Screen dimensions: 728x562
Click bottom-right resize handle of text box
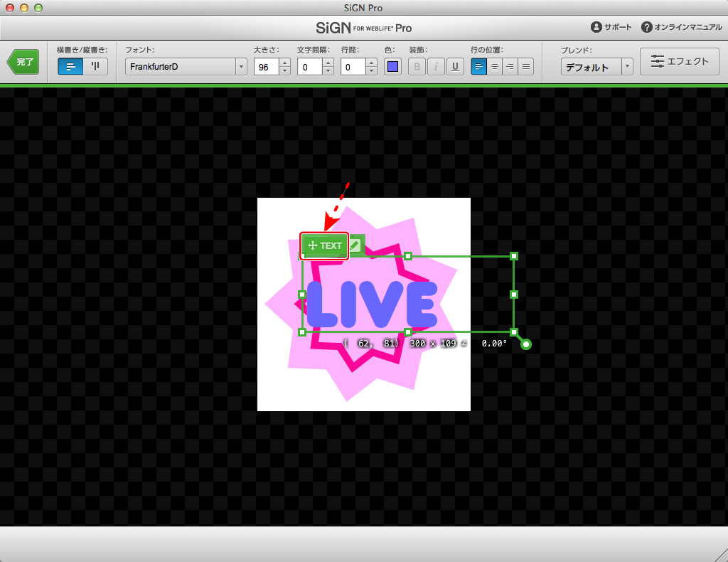(x=514, y=332)
